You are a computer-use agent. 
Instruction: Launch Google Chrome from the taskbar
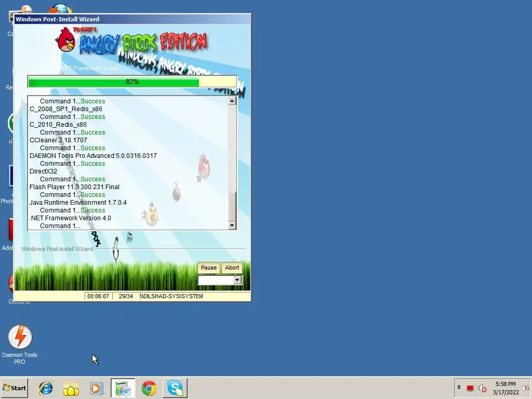[x=149, y=388]
